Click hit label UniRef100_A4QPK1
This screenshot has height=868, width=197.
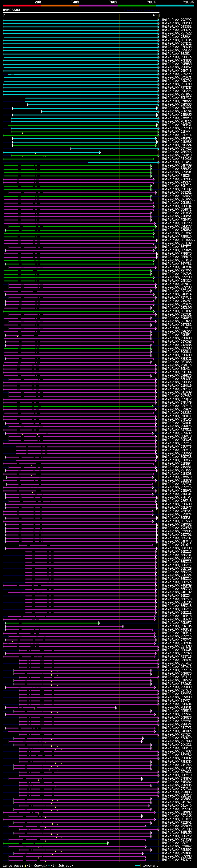176,125
